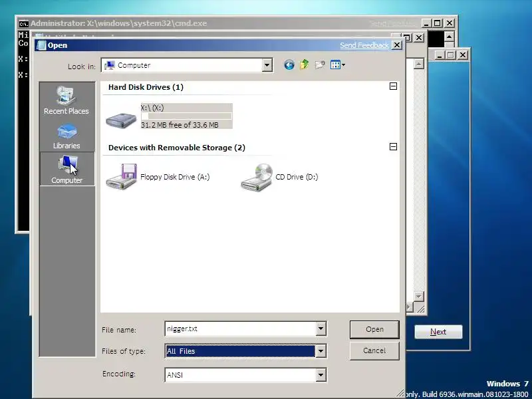The width and height of the screenshot is (532, 399).
Task: Open Libraries in the sidebar
Action: tap(66, 137)
